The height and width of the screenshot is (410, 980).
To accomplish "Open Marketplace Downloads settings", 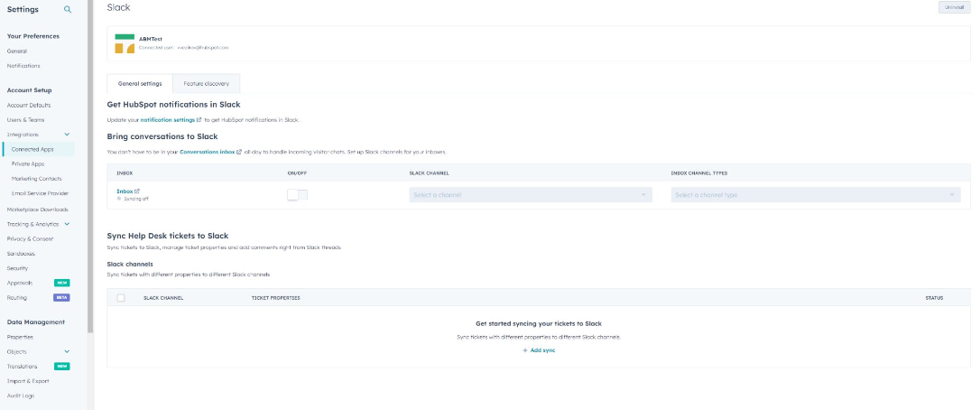I will click(38, 210).
